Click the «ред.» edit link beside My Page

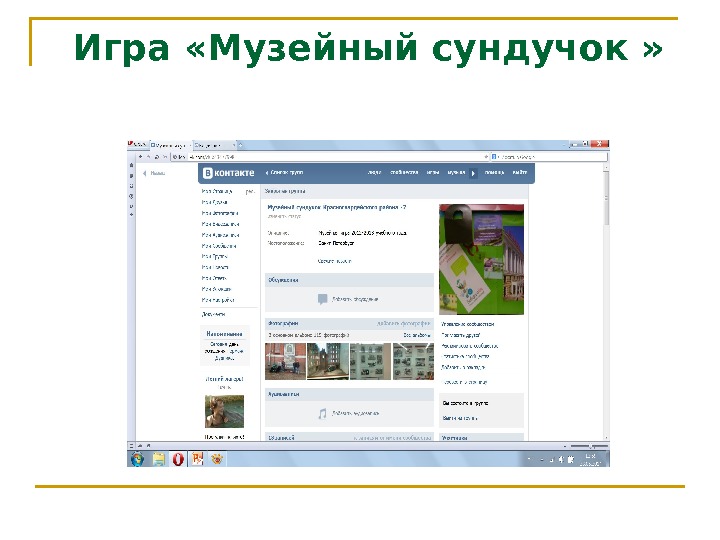[250, 191]
